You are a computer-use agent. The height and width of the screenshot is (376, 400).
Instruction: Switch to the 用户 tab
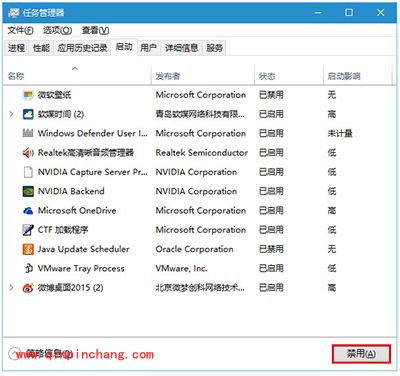tap(148, 48)
